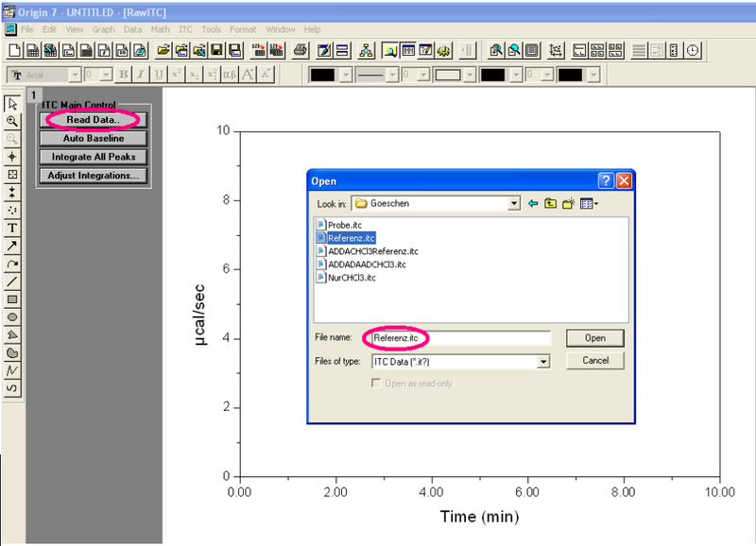Expand the fill pattern box dropdown

470,75
